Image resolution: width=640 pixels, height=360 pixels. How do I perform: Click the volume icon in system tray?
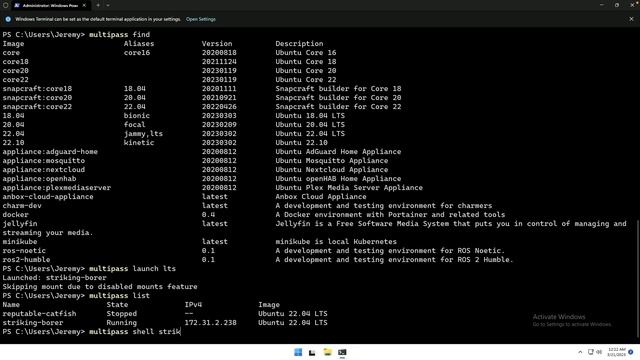599,352
